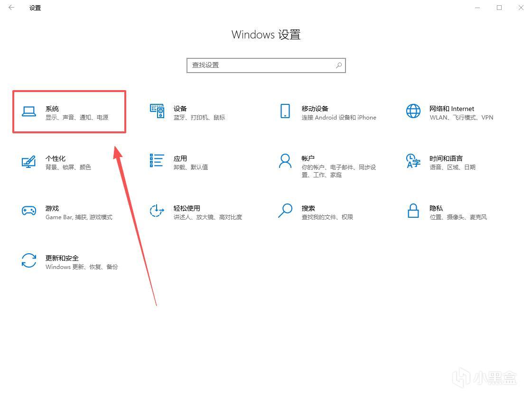The height and width of the screenshot is (398, 532).
Task: Focus the 查找设置 search field
Action: tap(266, 65)
